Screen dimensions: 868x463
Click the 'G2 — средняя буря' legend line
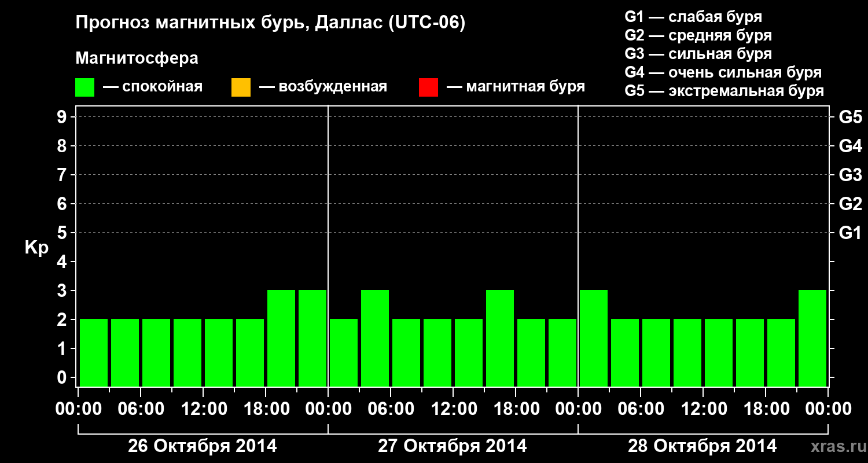[698, 35]
